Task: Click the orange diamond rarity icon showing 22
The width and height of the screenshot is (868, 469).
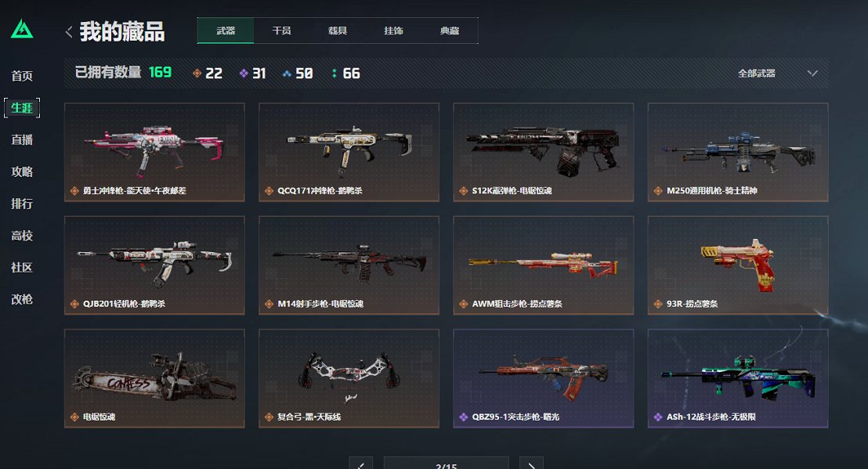Action: click(197, 73)
